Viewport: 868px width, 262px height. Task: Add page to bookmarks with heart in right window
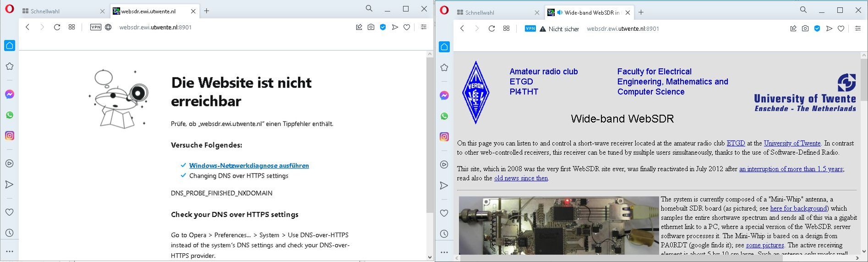pos(841,28)
